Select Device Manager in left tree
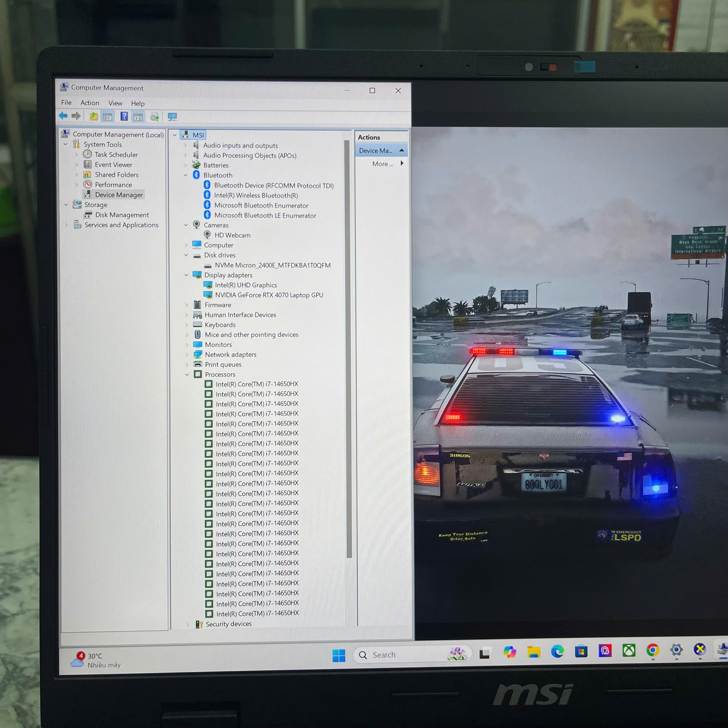The image size is (728, 728). (x=119, y=195)
